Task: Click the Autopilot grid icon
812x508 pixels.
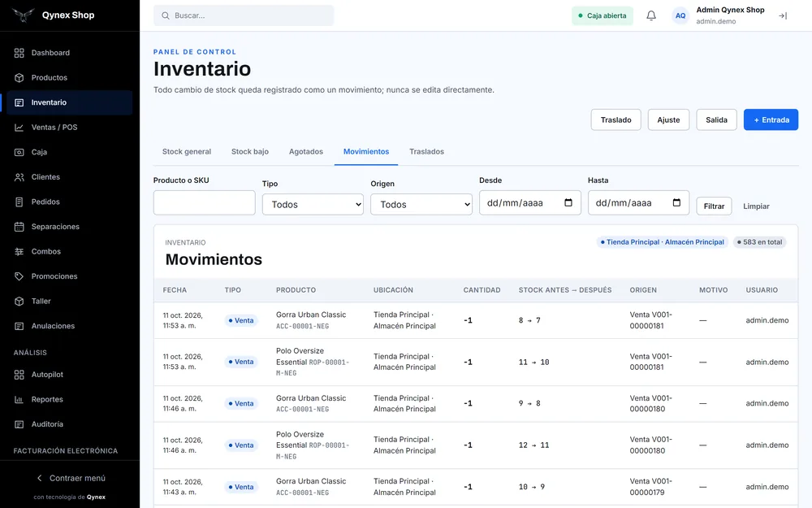Action: coord(19,375)
